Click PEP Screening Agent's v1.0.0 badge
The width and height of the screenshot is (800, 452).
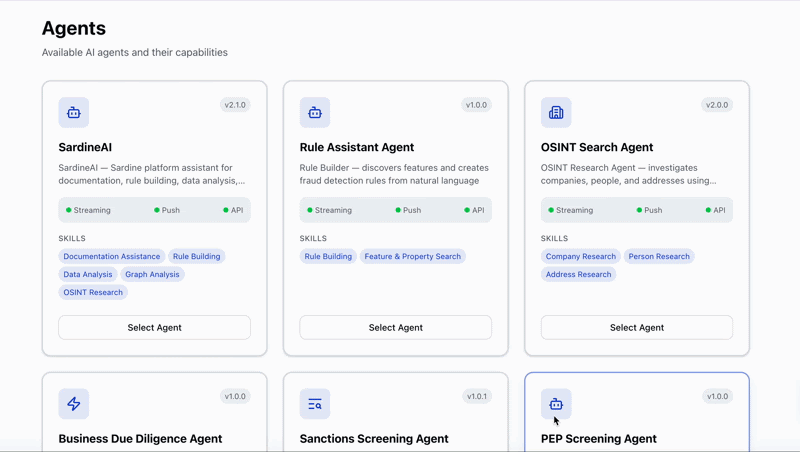pyautogui.click(x=717, y=396)
